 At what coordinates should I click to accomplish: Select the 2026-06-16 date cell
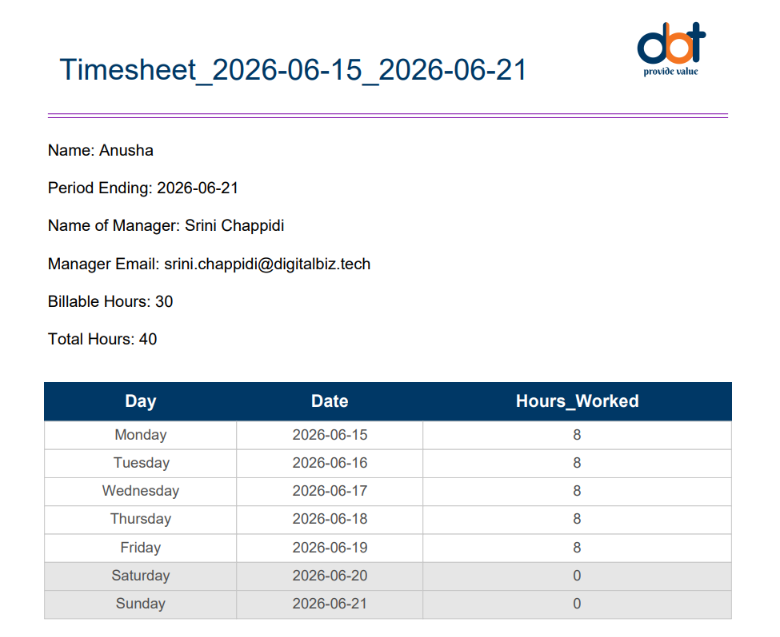[330, 463]
